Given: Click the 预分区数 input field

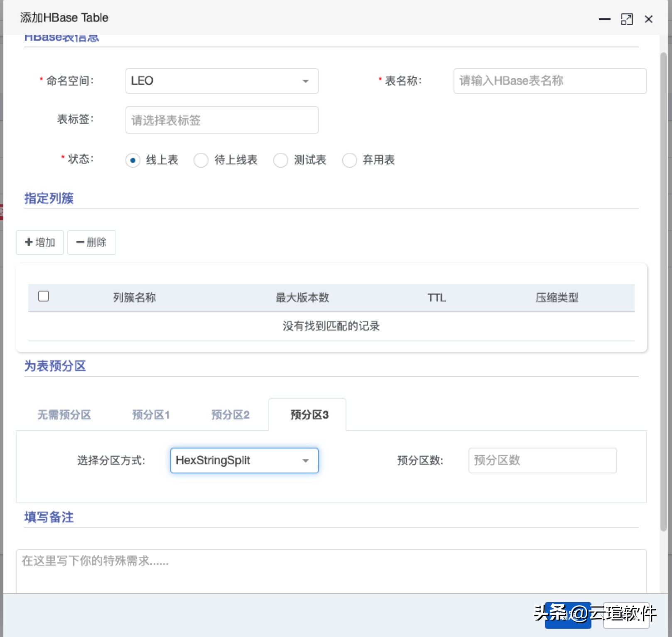Looking at the screenshot, I should point(542,461).
